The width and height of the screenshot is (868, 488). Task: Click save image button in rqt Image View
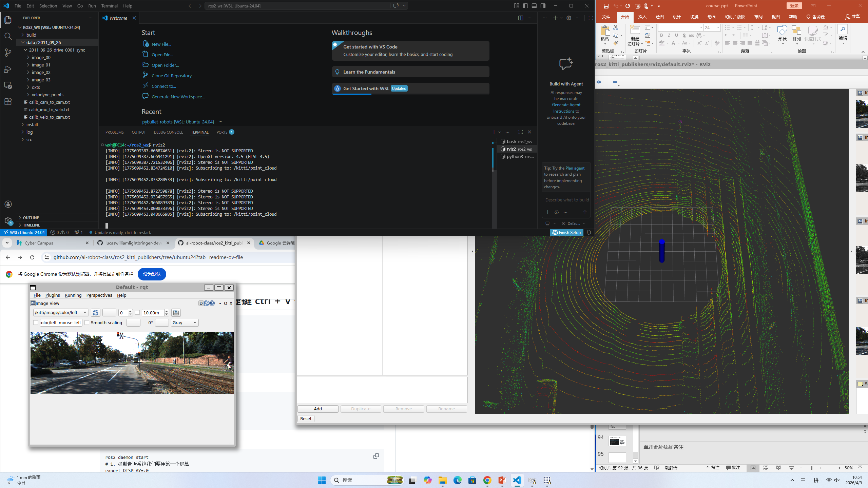[176, 313]
